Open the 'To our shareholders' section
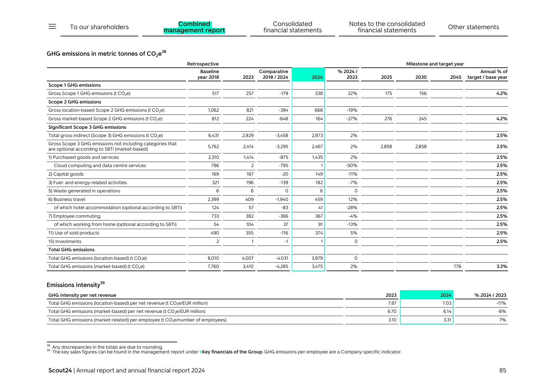Viewport: 555px width, 392px height. pos(99,27)
